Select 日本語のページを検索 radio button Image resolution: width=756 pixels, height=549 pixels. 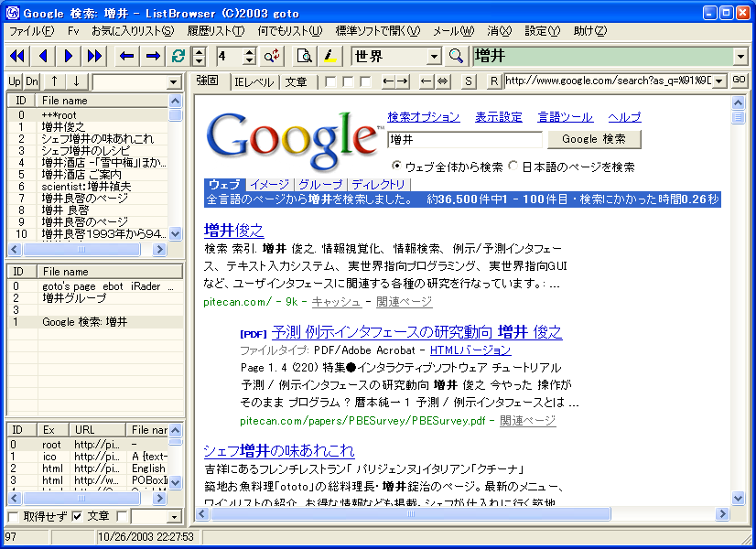513,166
